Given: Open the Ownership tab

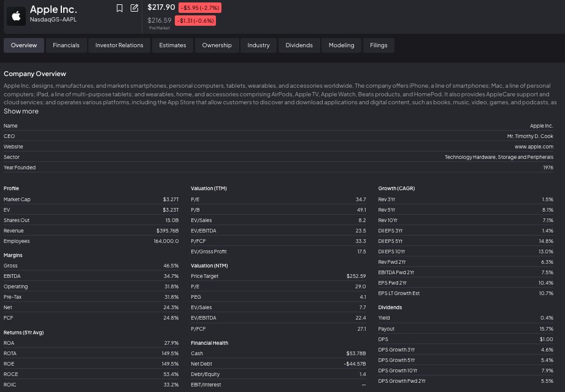Looking at the screenshot, I should coord(217,45).
